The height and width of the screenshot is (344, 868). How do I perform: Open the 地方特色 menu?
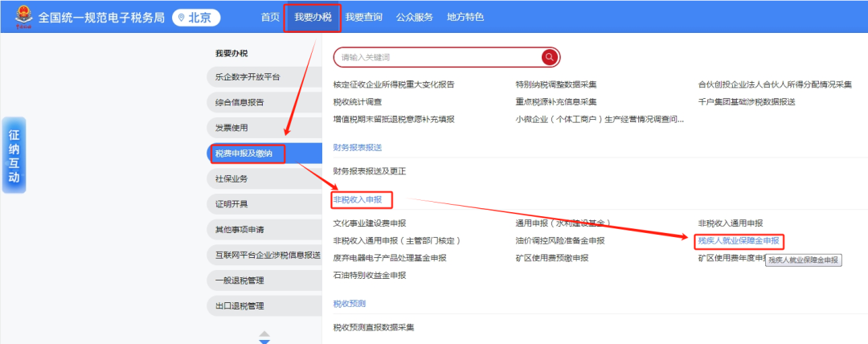[x=465, y=17]
